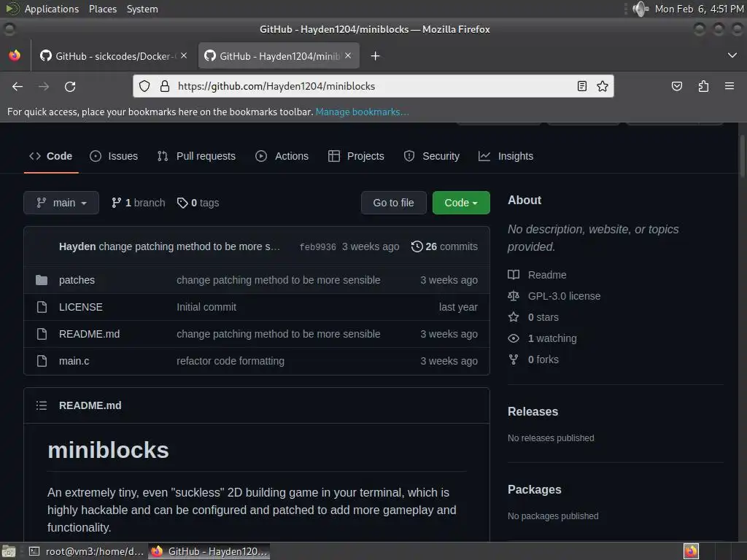Open commit hash feb9936
Viewport: 747px width, 560px height.
[x=318, y=246]
